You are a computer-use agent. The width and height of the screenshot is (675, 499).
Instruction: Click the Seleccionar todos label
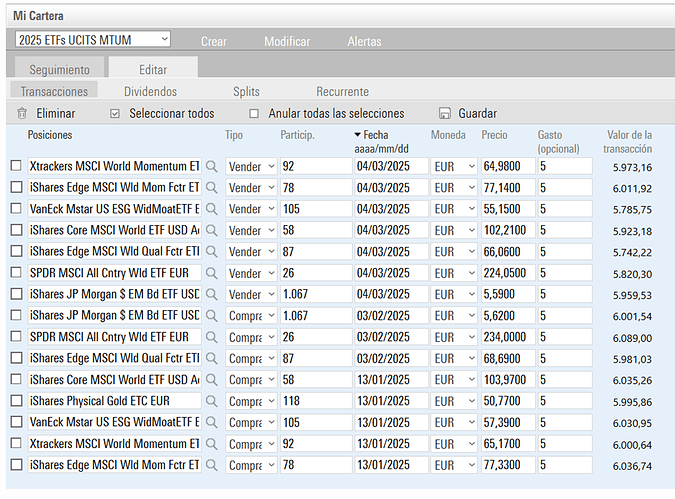172,113
